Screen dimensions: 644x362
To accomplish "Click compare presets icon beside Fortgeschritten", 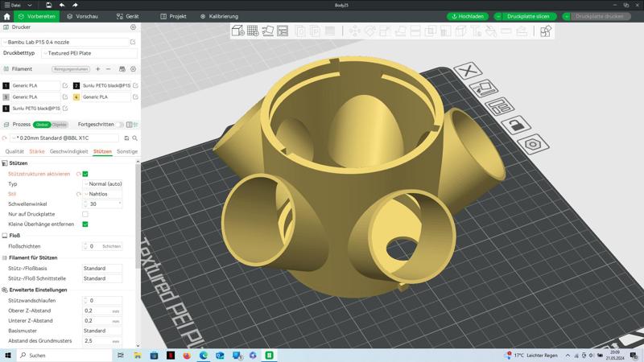I will point(130,125).
